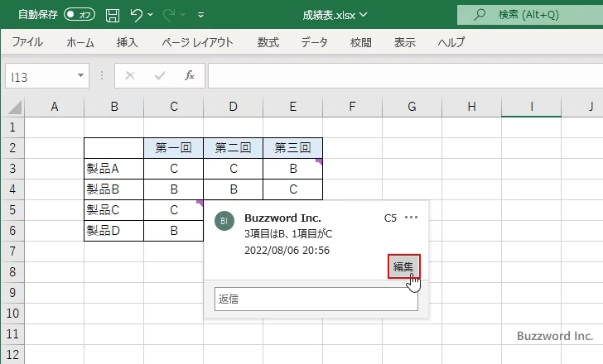This screenshot has height=364, width=603.
Task: Open the 校閲 tab
Action: point(361,42)
